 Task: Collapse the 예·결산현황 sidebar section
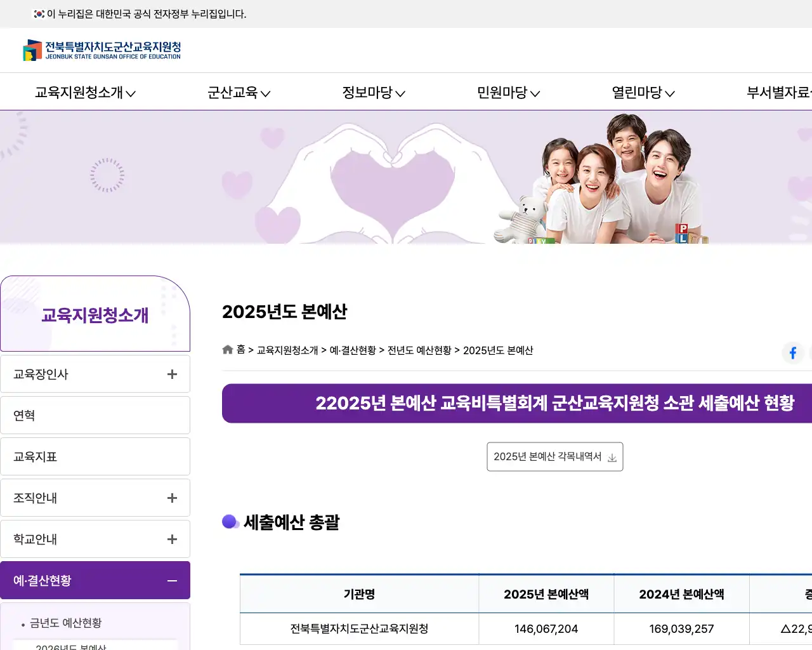click(x=95, y=580)
